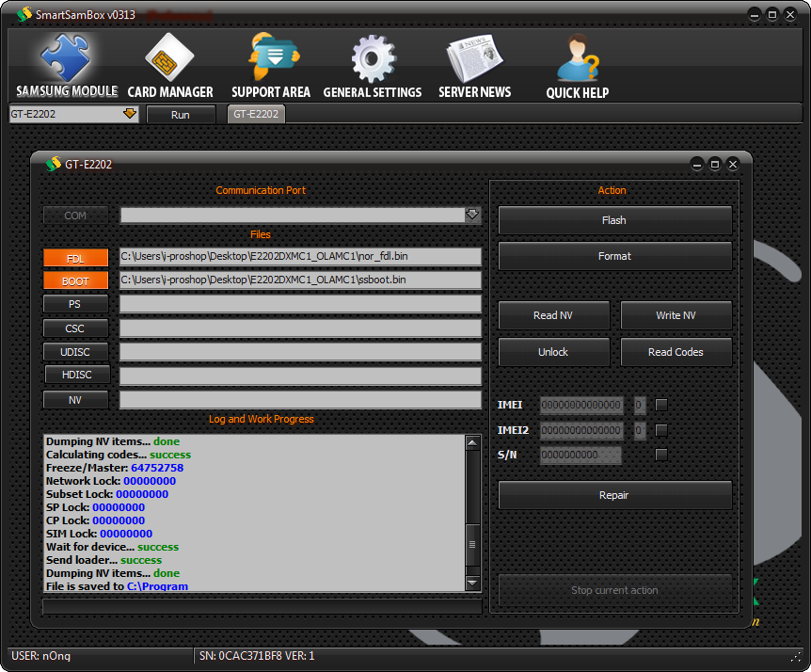
Task: Click the orange FDL file button
Action: 75,258
